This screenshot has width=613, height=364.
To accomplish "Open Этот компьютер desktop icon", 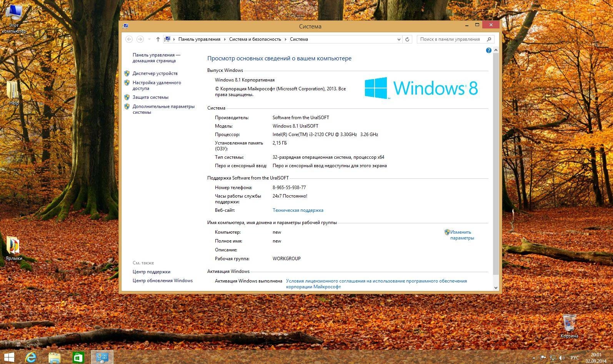I will tap(14, 18).
